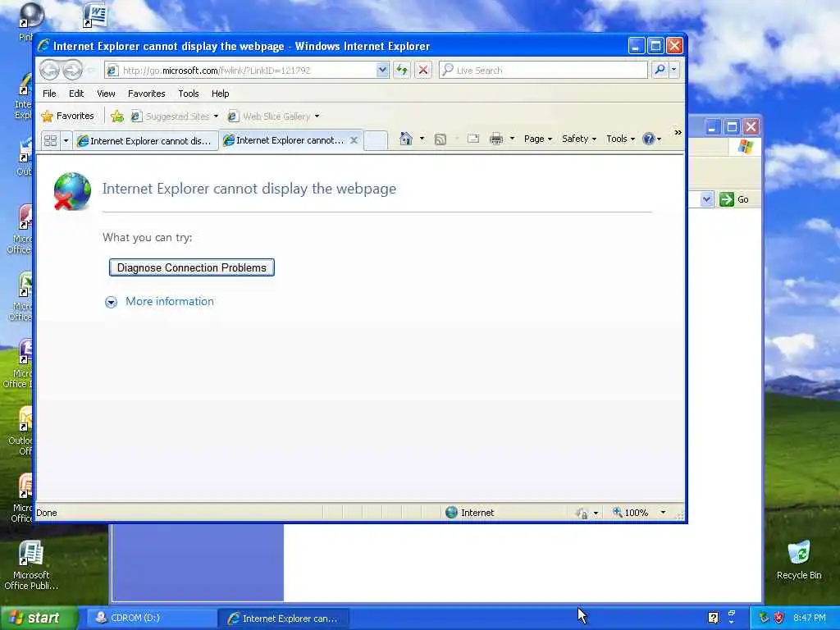
Task: Open the View menu
Action: pos(106,94)
